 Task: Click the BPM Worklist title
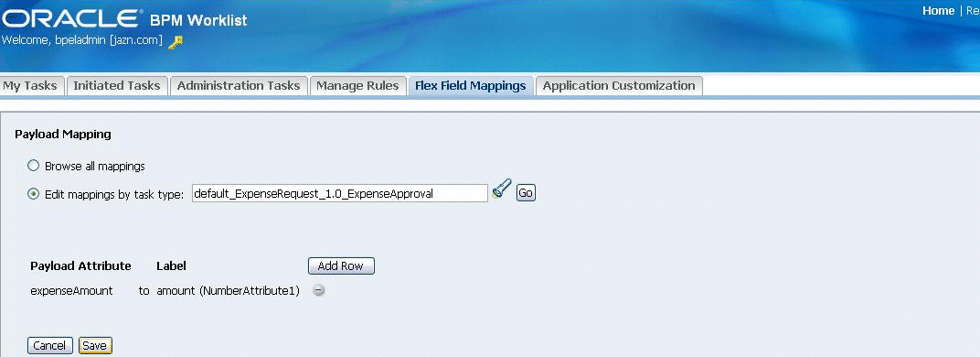coord(198,20)
